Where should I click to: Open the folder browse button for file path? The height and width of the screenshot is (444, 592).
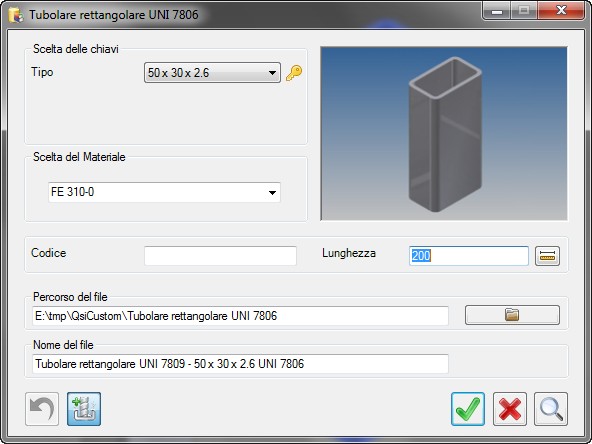click(x=512, y=315)
